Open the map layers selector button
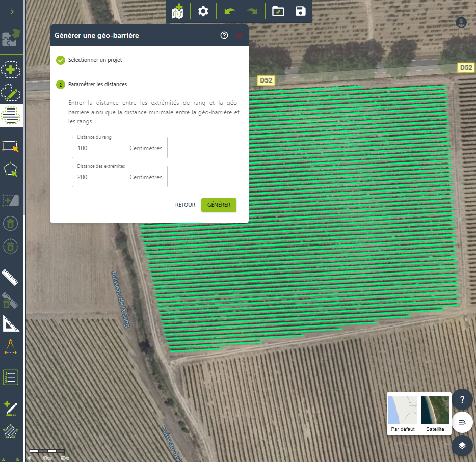Screen dimensions: 476x462 pyautogui.click(x=462, y=445)
